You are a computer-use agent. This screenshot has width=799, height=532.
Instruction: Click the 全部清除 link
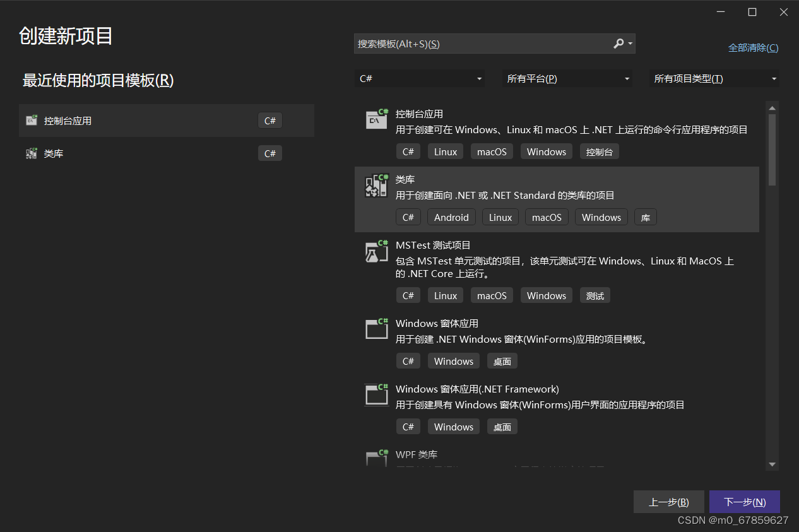coord(753,47)
